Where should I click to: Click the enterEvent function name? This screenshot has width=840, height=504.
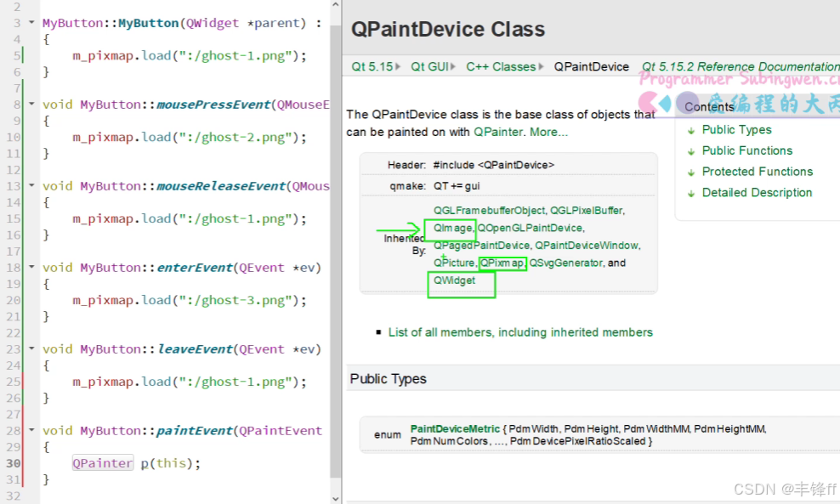click(x=195, y=267)
